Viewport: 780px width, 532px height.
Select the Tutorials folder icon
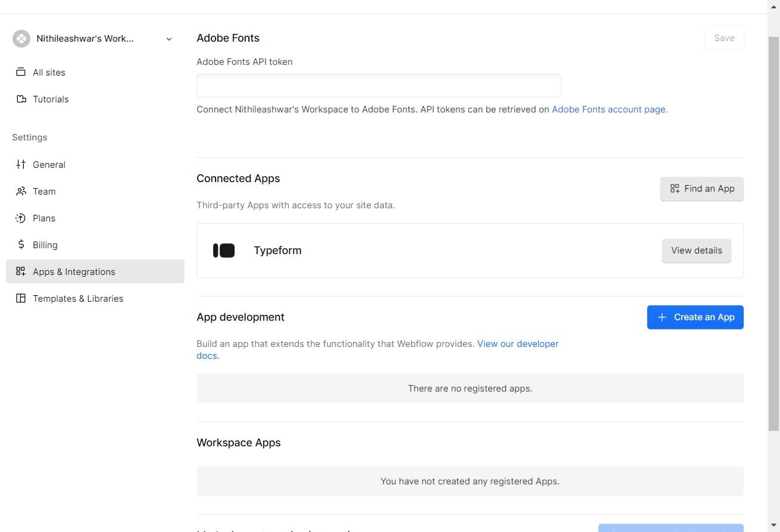20,99
